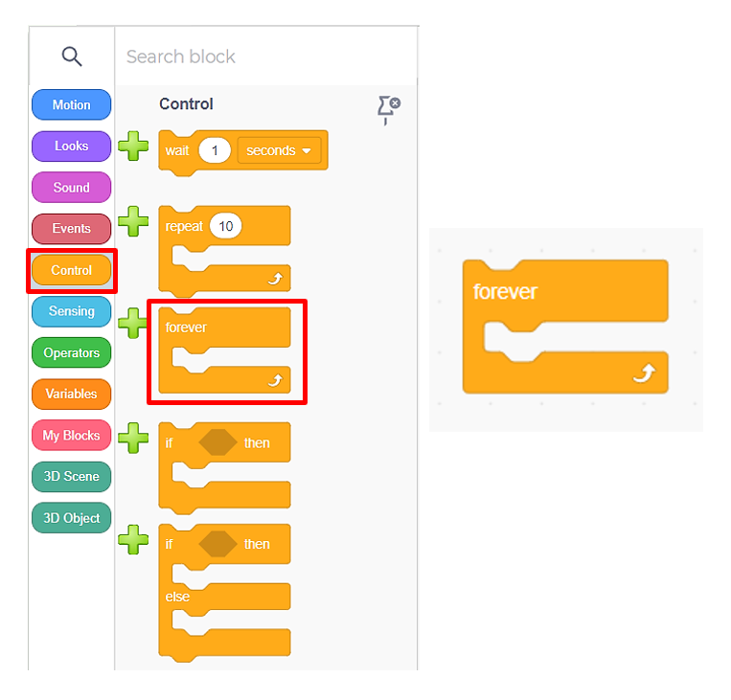Click the pin icon beside Control heading
The width and height of the screenshot is (731, 700).
388,109
